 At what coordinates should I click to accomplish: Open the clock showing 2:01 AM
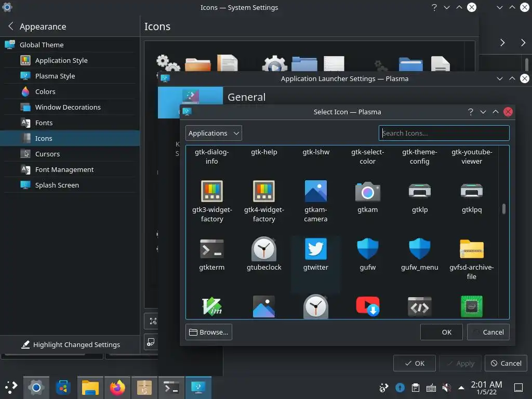click(x=486, y=388)
